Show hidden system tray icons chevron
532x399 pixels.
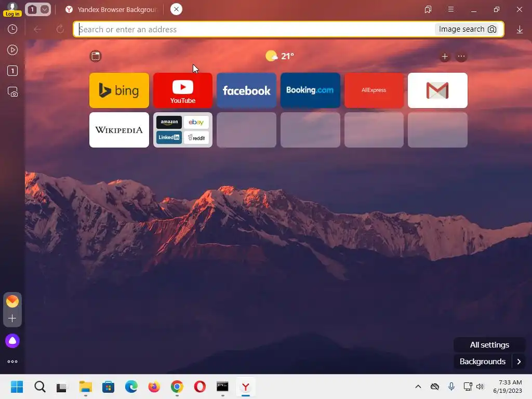tap(418, 387)
